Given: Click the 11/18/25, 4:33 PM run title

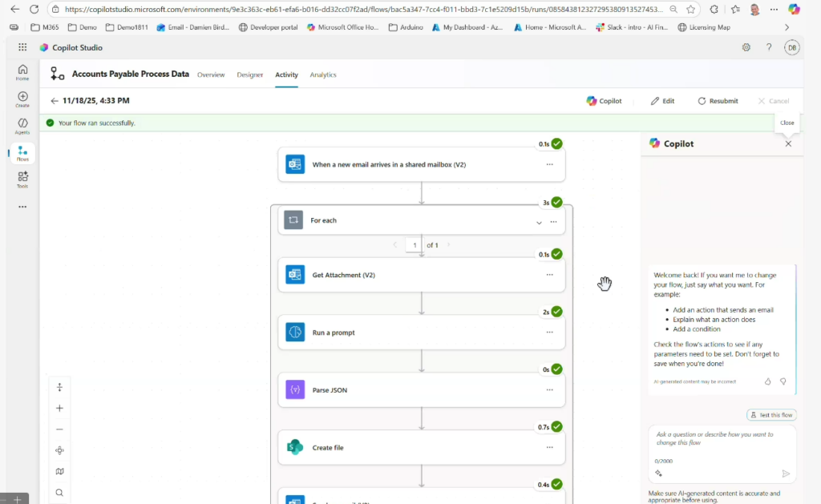Looking at the screenshot, I should (x=96, y=100).
